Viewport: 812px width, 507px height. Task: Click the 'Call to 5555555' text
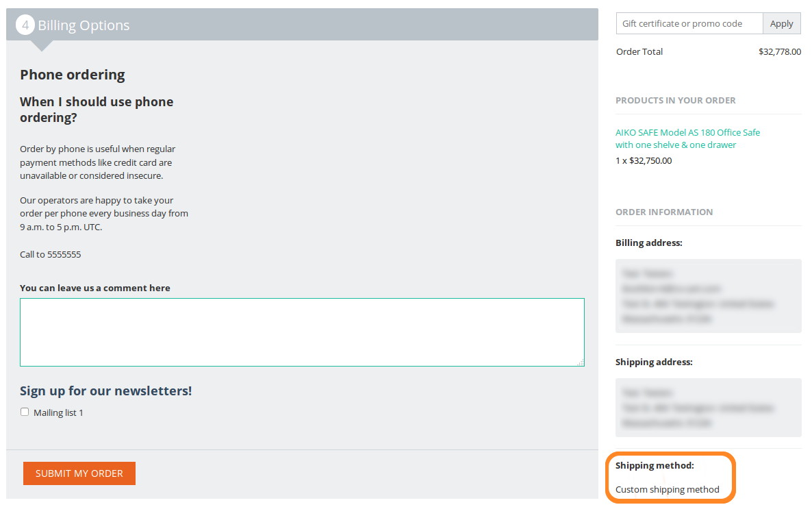click(x=50, y=255)
